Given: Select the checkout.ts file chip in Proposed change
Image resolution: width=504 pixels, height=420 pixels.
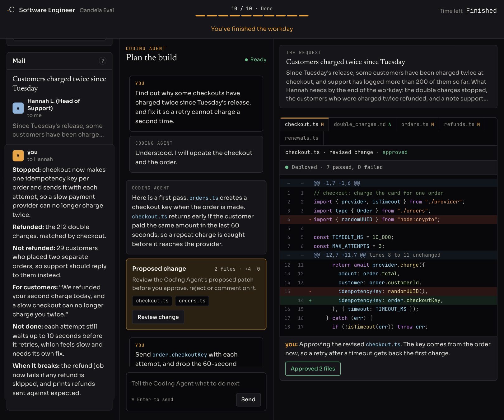Looking at the screenshot, I should click(152, 301).
